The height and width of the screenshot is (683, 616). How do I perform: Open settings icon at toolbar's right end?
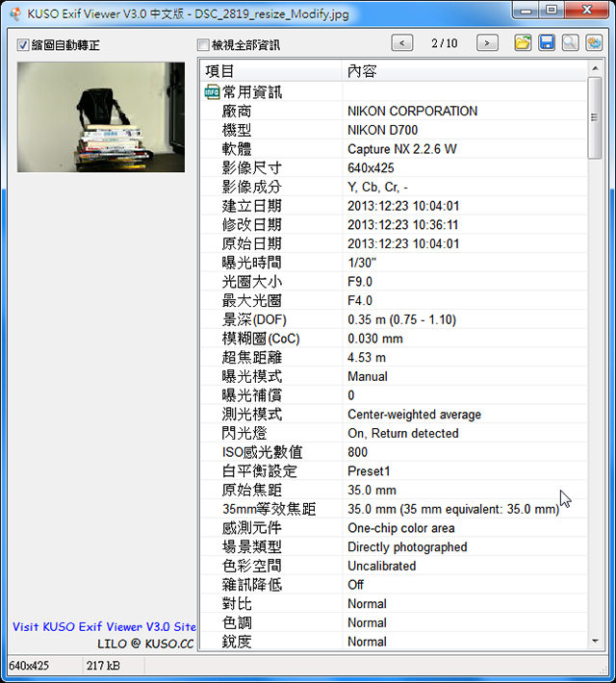click(594, 43)
